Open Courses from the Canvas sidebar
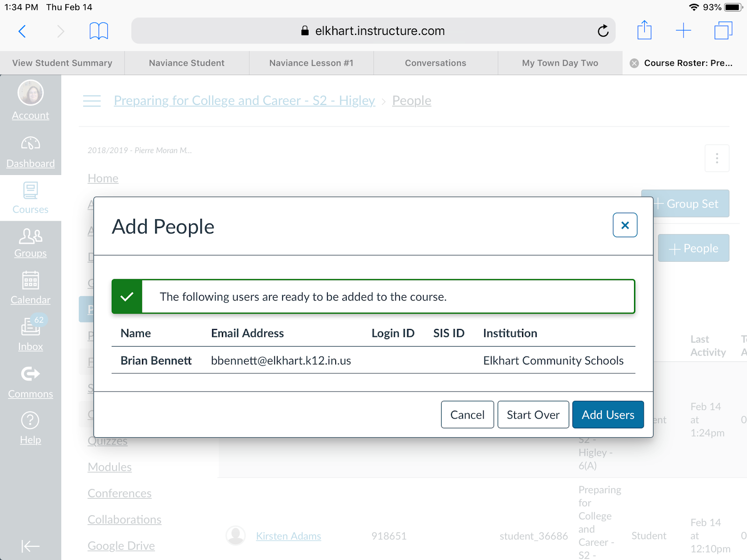Screen dimensions: 747x560 pos(30,197)
